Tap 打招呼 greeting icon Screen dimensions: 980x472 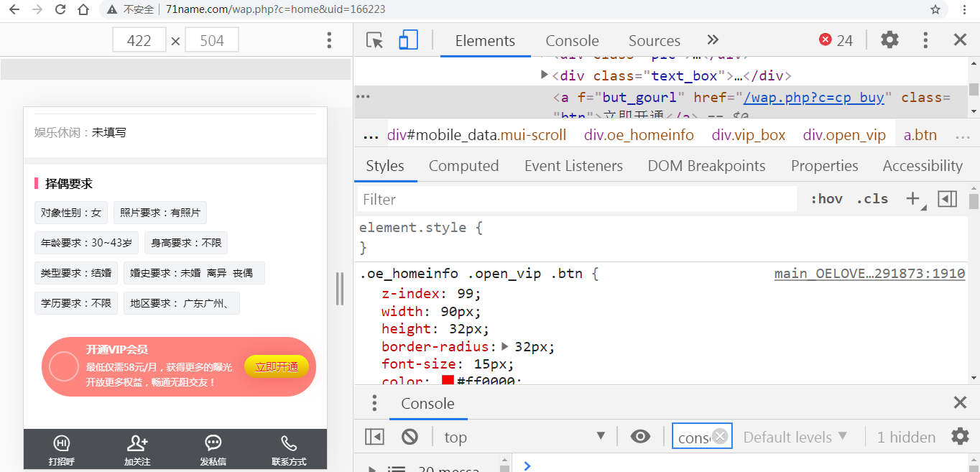(62, 450)
